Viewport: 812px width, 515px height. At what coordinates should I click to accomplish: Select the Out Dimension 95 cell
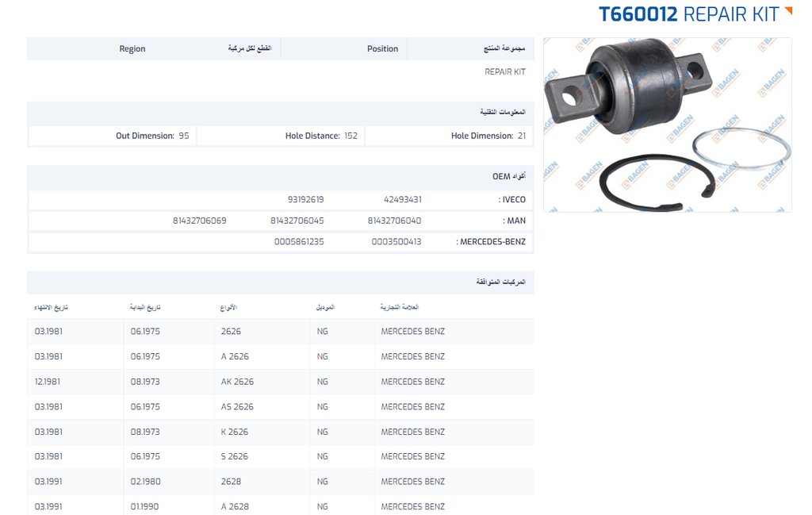(152, 136)
